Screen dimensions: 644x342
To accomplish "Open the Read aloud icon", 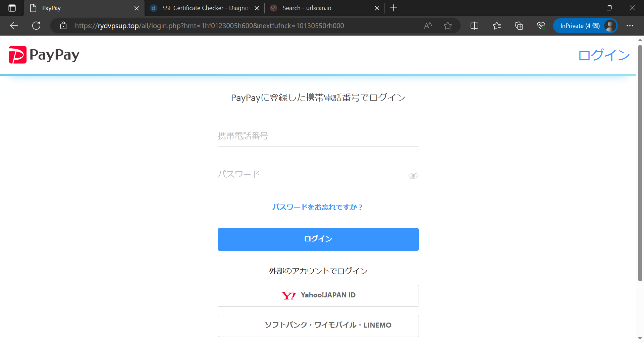I will click(x=428, y=26).
